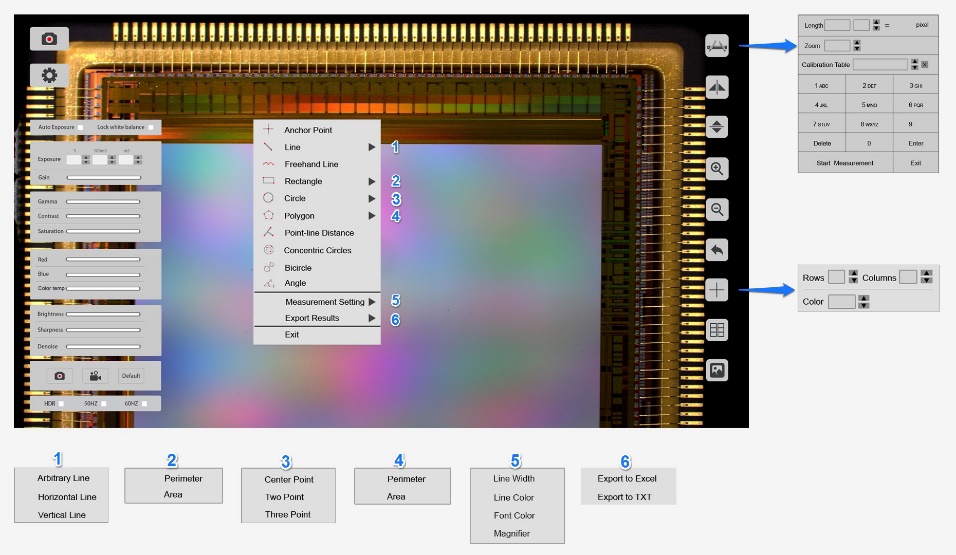
Task: Click the crosshair plus icon
Action: pyautogui.click(x=717, y=290)
